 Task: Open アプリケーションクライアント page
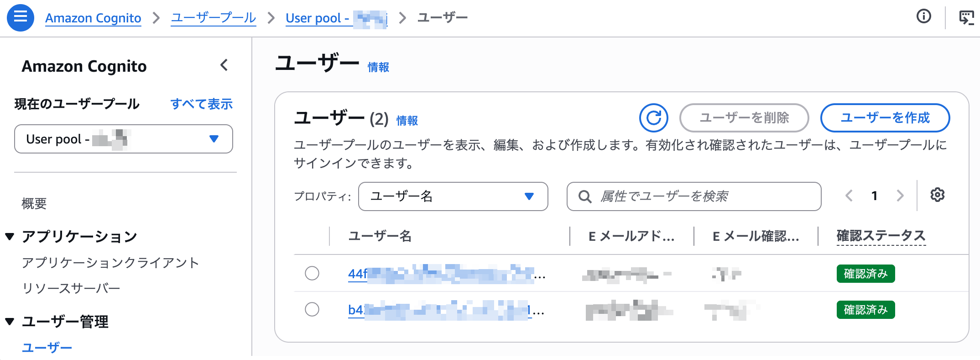point(110,263)
